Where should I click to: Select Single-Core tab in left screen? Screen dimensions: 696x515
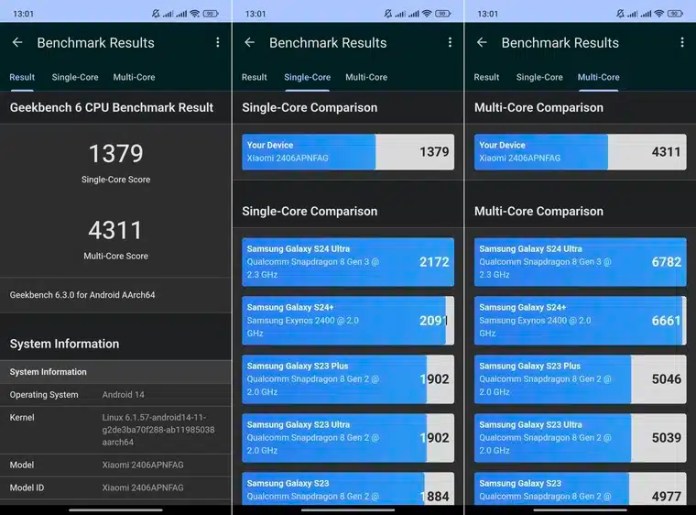[x=75, y=77]
